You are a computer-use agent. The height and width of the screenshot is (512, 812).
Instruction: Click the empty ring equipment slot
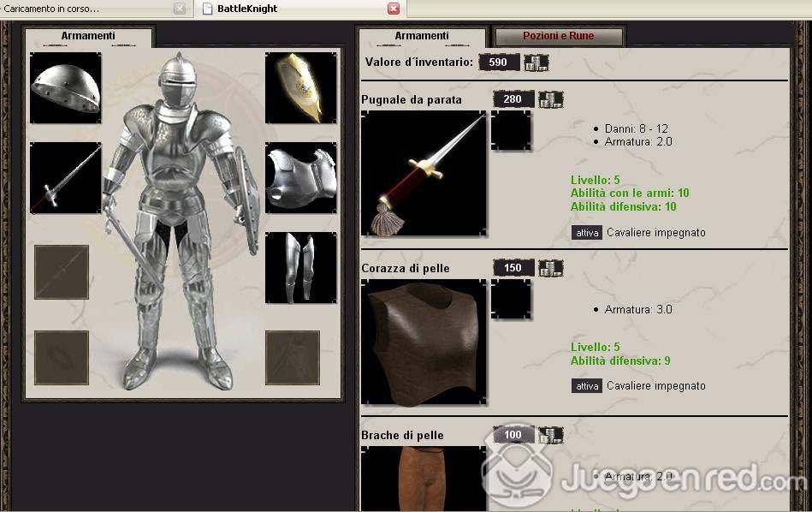pos(62,358)
